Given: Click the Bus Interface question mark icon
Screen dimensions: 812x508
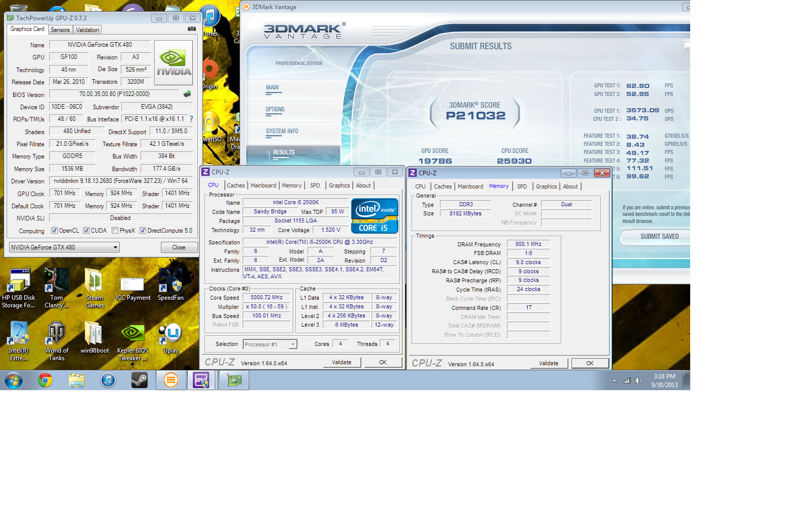Looking at the screenshot, I should pyautogui.click(x=191, y=119).
